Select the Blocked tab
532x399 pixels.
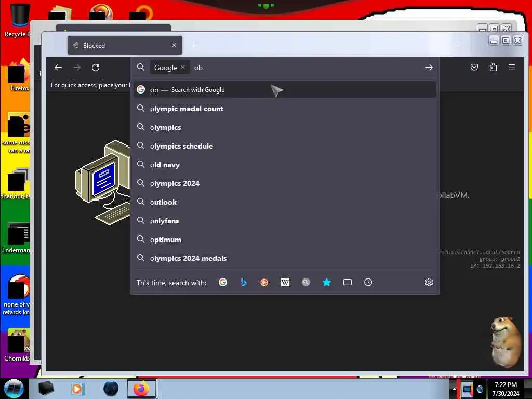(125, 45)
